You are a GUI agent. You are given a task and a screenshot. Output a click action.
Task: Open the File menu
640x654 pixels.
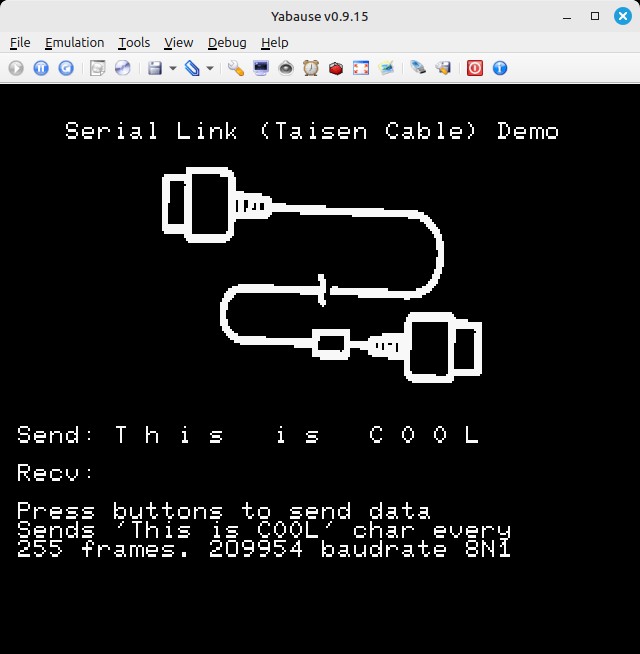click(20, 42)
